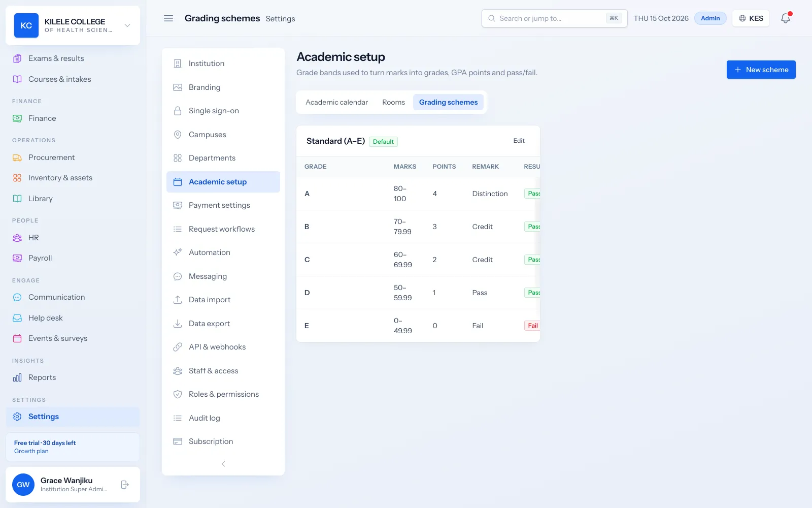Click the New scheme button
812x508 pixels.
click(x=761, y=70)
